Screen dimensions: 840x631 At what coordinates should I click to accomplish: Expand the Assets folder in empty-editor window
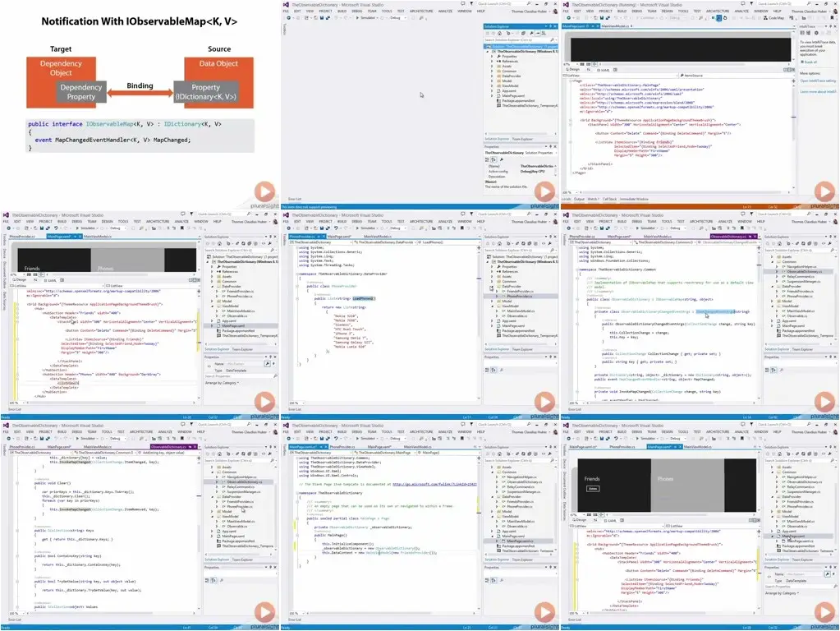tap(493, 66)
